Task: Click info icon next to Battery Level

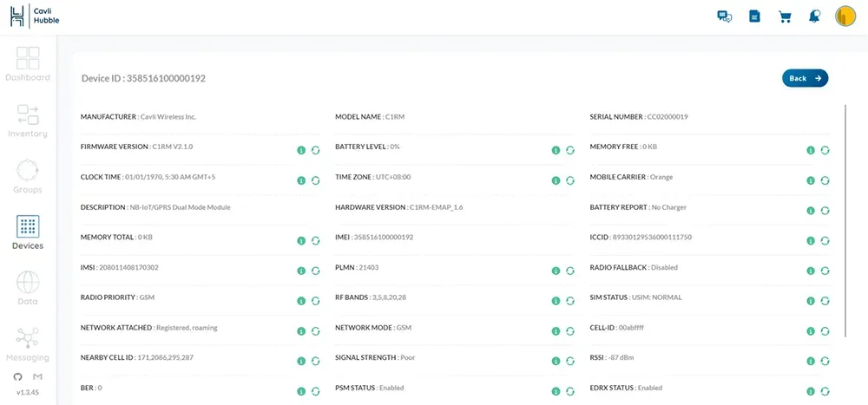Action: (556, 150)
